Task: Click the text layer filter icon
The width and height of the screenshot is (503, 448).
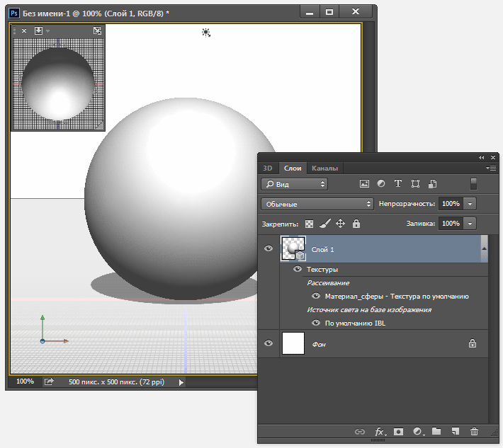Action: click(398, 183)
